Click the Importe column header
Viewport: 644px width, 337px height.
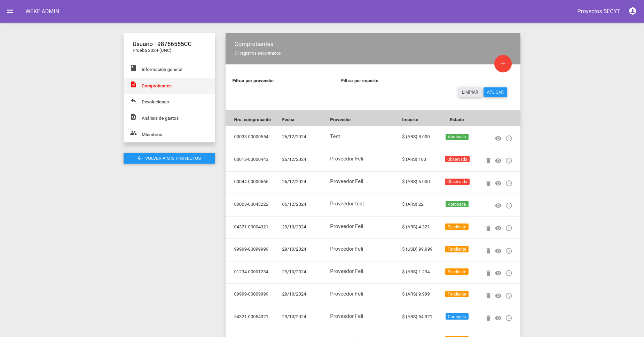point(410,119)
